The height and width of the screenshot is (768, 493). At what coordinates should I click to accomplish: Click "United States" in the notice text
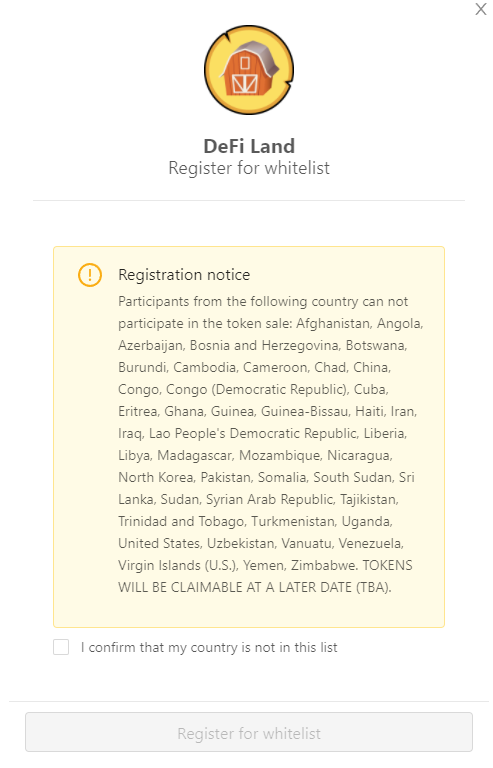tap(159, 544)
